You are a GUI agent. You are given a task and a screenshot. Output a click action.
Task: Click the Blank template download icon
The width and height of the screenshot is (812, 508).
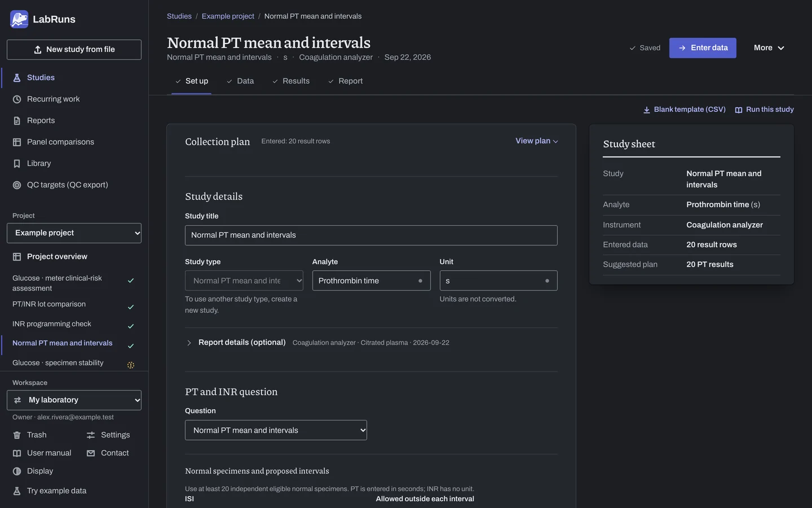coord(647,110)
